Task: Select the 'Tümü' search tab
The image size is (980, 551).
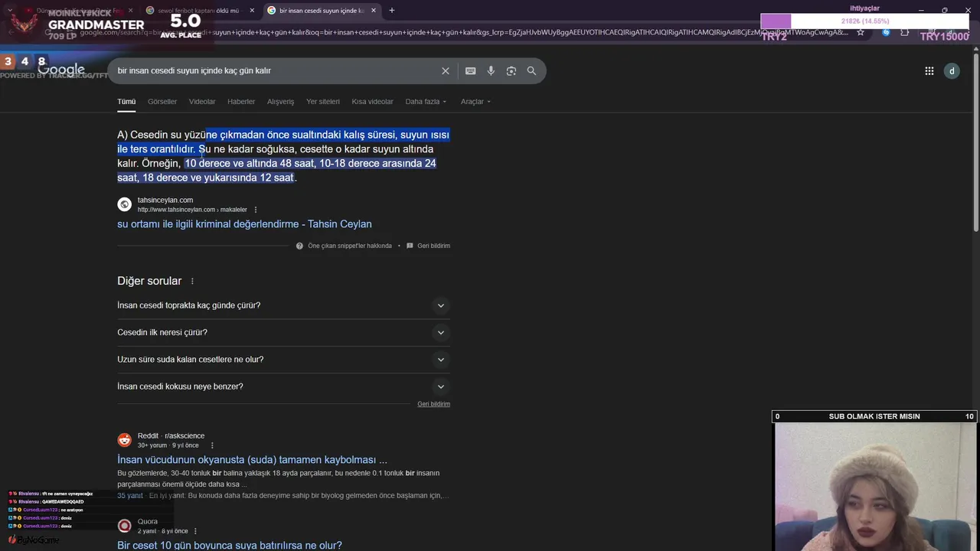Action: point(126,102)
